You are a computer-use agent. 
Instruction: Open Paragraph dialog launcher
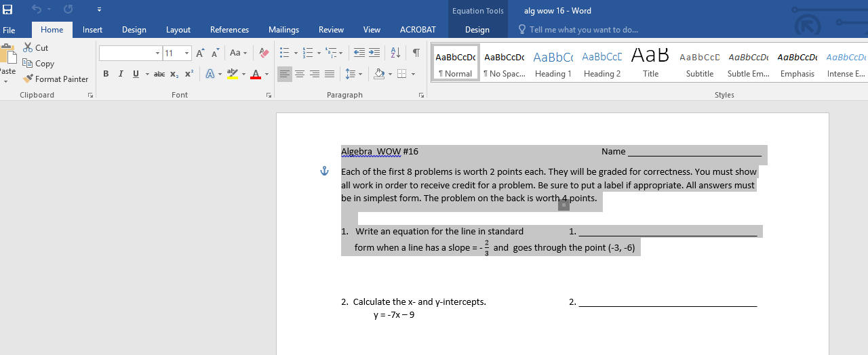pyautogui.click(x=421, y=96)
